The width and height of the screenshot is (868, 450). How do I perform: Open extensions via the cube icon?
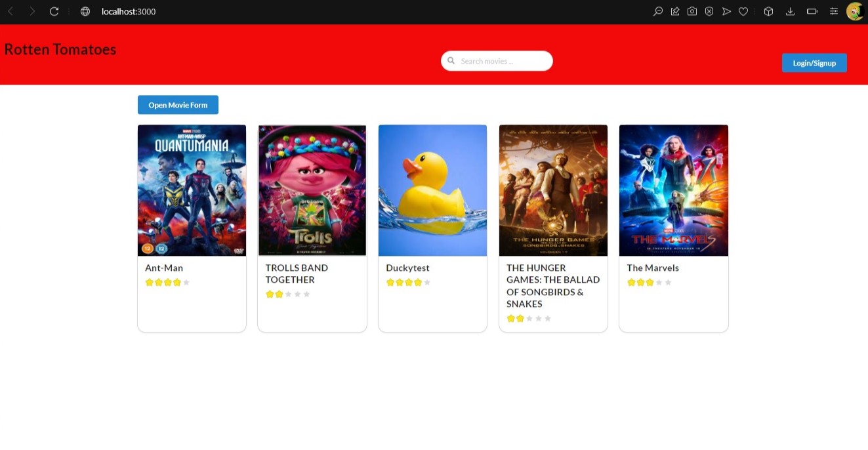[769, 11]
